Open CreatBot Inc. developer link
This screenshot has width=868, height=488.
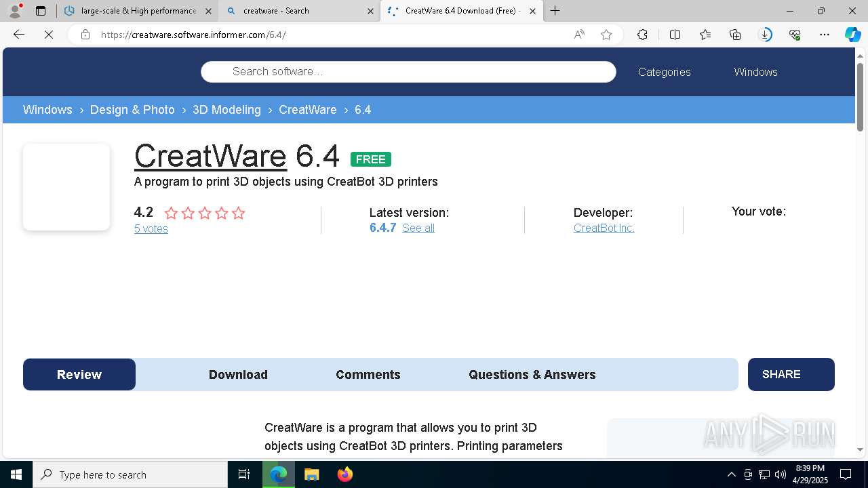[x=604, y=228]
